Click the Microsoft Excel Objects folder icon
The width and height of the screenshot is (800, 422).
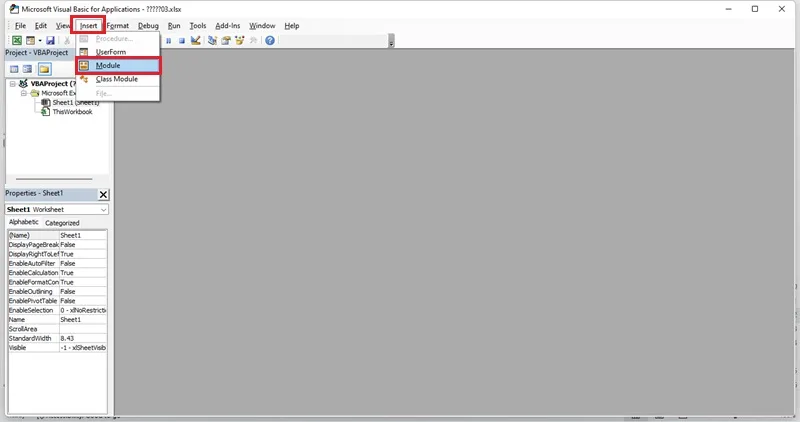tap(35, 93)
